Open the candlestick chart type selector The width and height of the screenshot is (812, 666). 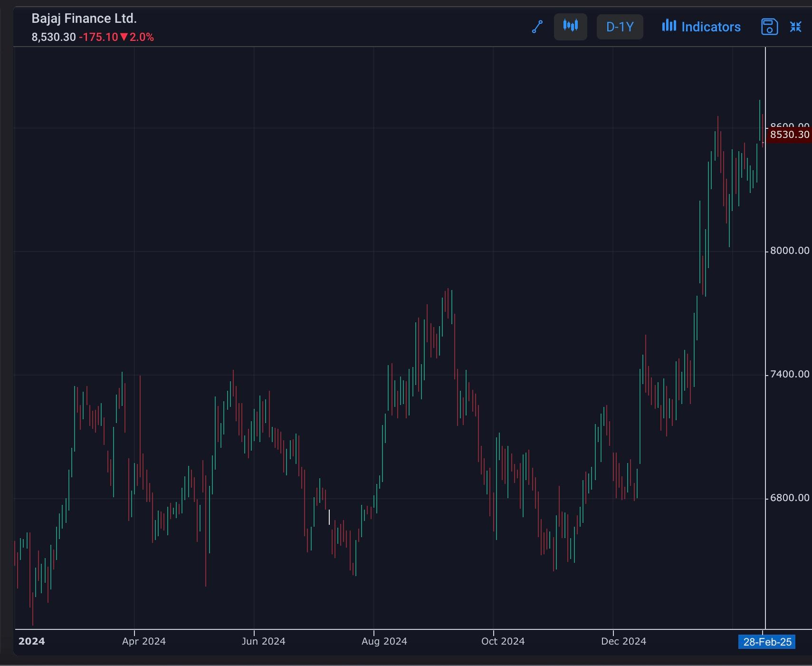(571, 27)
